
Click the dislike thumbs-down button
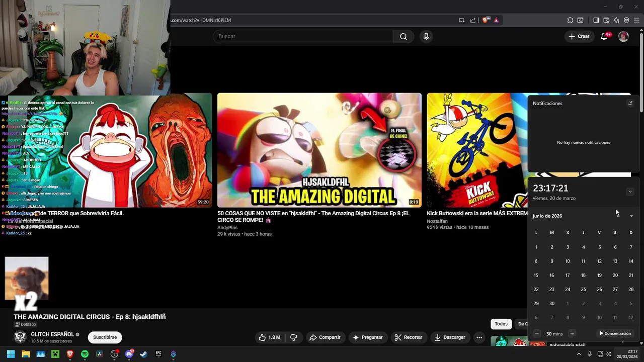point(294,337)
